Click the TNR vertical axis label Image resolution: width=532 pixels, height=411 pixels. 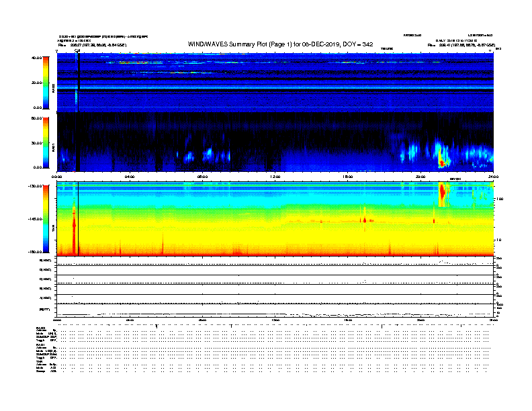point(53,230)
